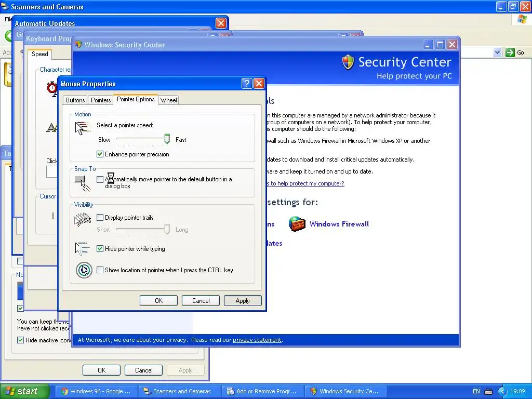Toggle Hide inactive icons checkbox

coord(20,340)
